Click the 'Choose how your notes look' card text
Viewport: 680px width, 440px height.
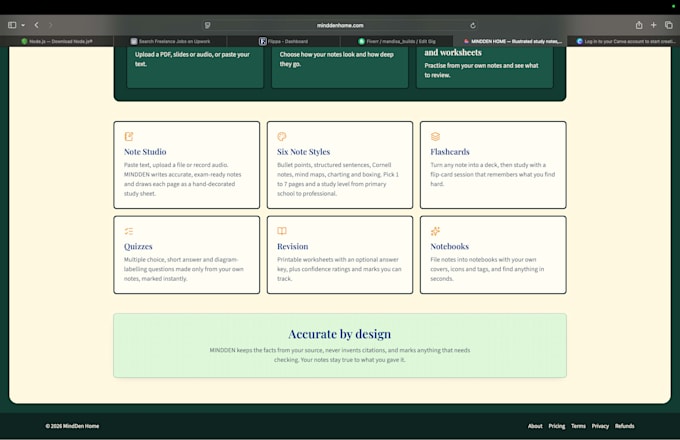(337, 59)
